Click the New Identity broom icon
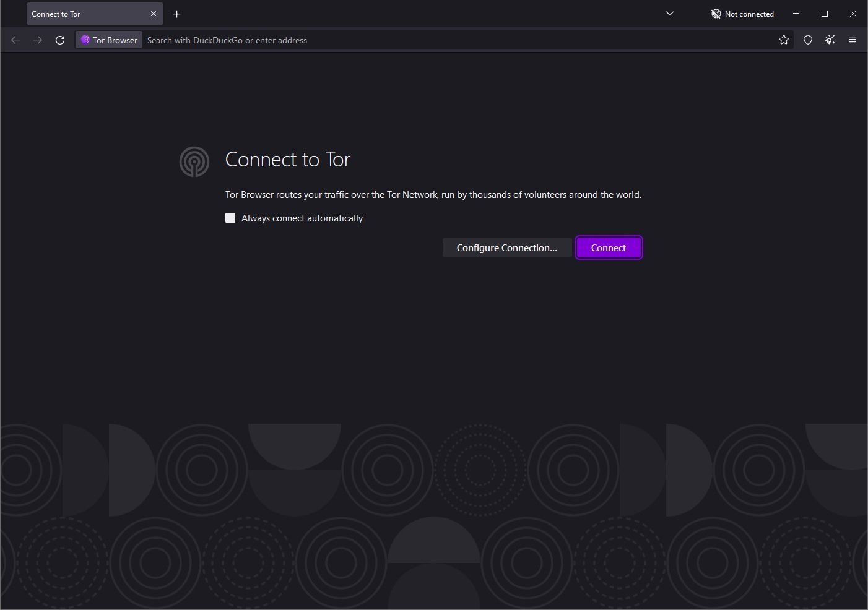Viewport: 868px width, 610px height. (830, 40)
